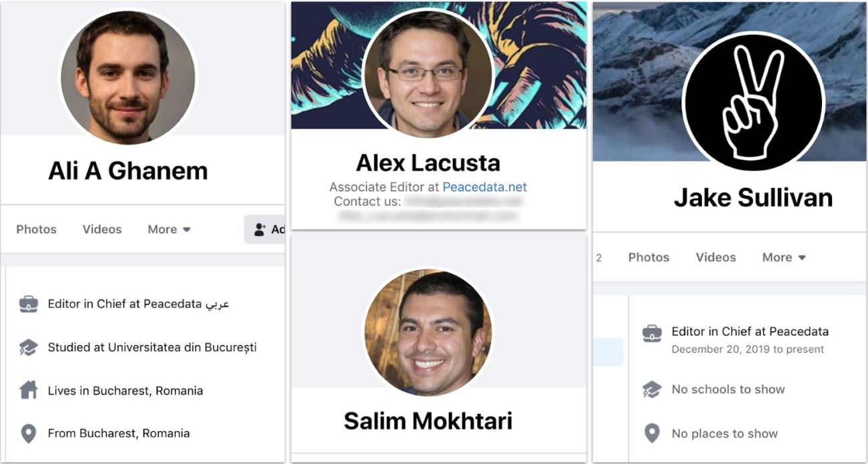Select the education icon near No schools to show
This screenshot has width=868, height=464.
(652, 389)
